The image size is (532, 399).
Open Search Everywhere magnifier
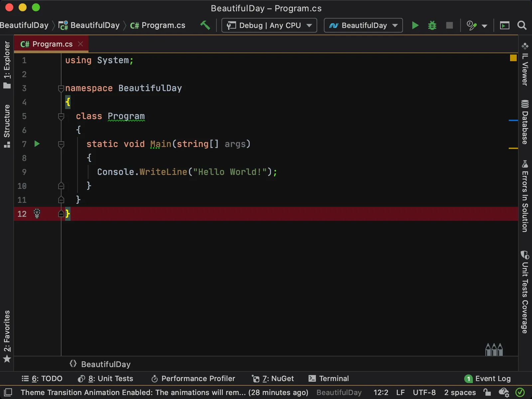pyautogui.click(x=522, y=25)
